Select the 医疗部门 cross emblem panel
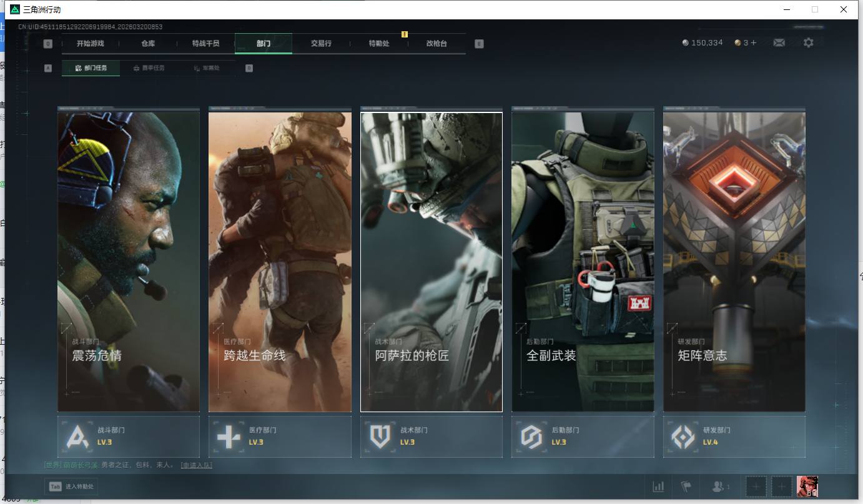 click(x=280, y=437)
